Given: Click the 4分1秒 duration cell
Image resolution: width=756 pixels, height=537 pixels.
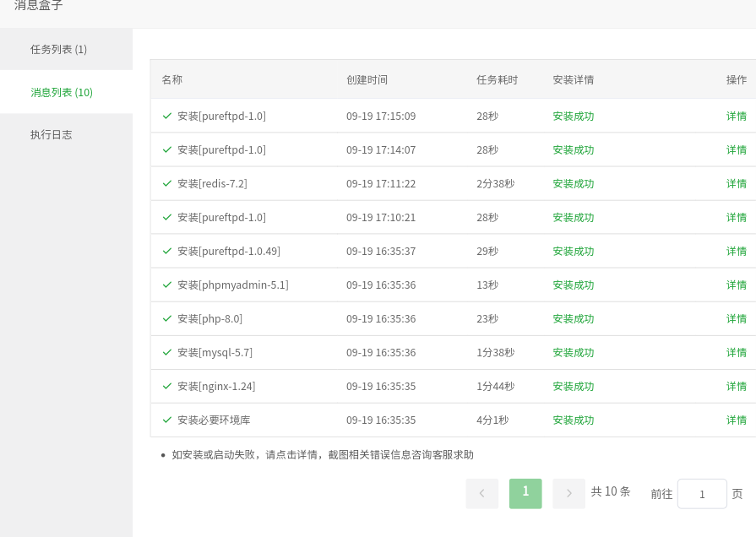Looking at the screenshot, I should point(492,420).
